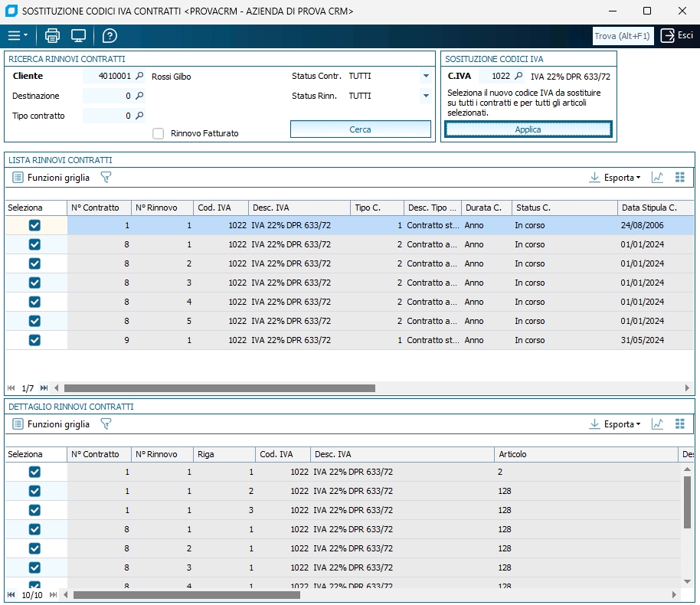Open Funzioni griglia in Dettaglio Rinnovi Contratti
The image size is (700, 605).
pos(51,424)
